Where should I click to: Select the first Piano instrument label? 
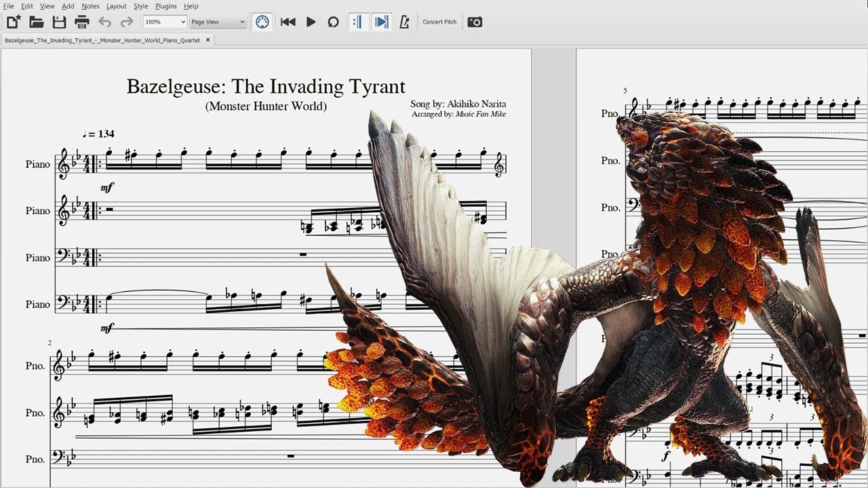point(38,165)
